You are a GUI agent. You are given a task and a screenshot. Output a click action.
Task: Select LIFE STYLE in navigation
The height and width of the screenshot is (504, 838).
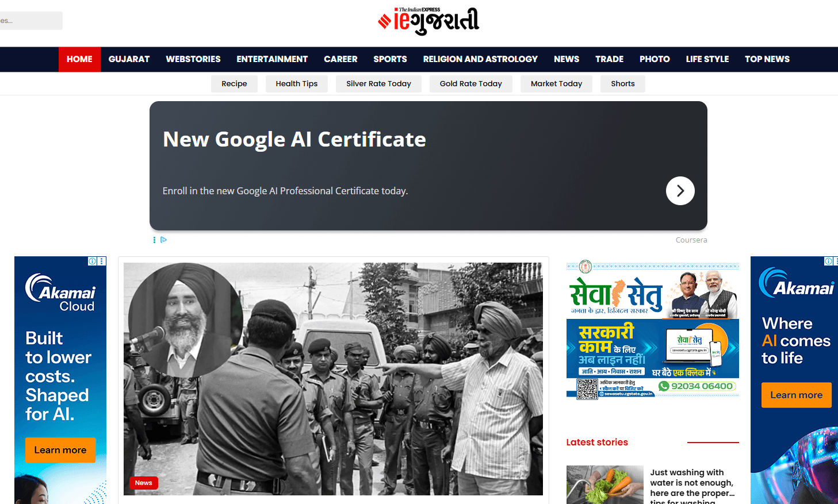coord(707,59)
